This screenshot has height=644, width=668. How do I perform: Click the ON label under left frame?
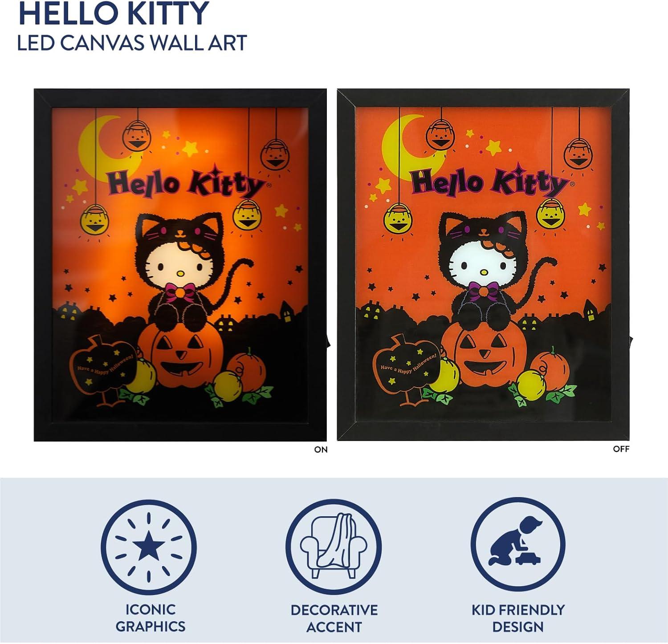pyautogui.click(x=321, y=450)
